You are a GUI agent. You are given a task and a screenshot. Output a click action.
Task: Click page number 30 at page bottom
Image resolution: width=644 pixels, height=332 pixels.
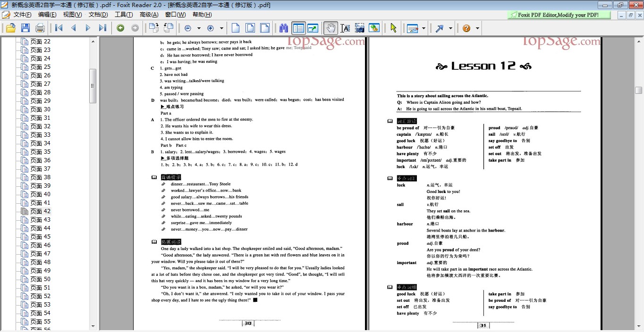248,324
